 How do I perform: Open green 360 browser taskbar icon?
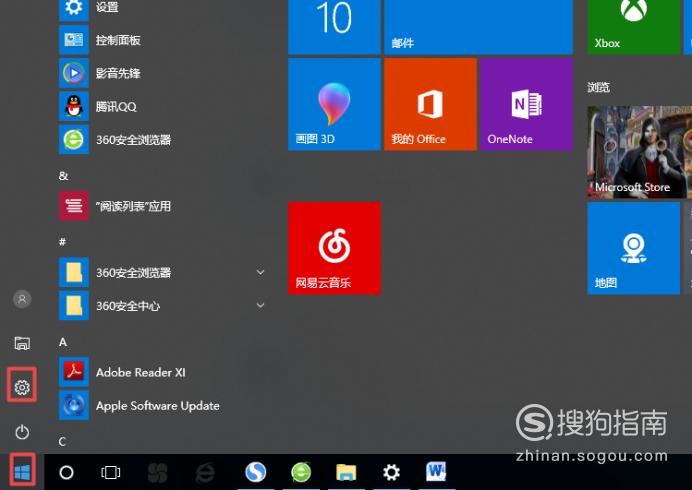coord(301,472)
